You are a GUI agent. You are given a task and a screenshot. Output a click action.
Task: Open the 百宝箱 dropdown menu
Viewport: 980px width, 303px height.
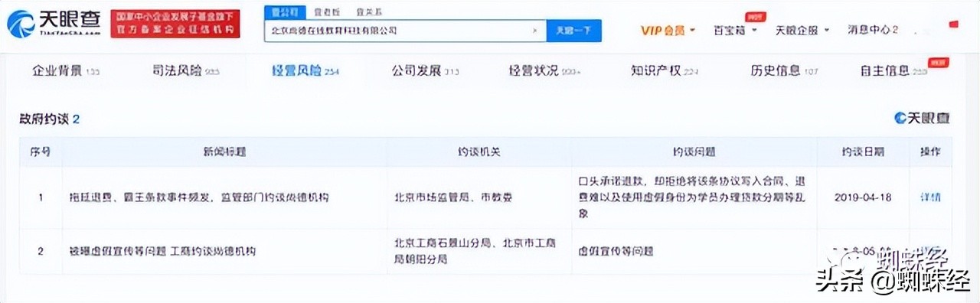pyautogui.click(x=735, y=31)
